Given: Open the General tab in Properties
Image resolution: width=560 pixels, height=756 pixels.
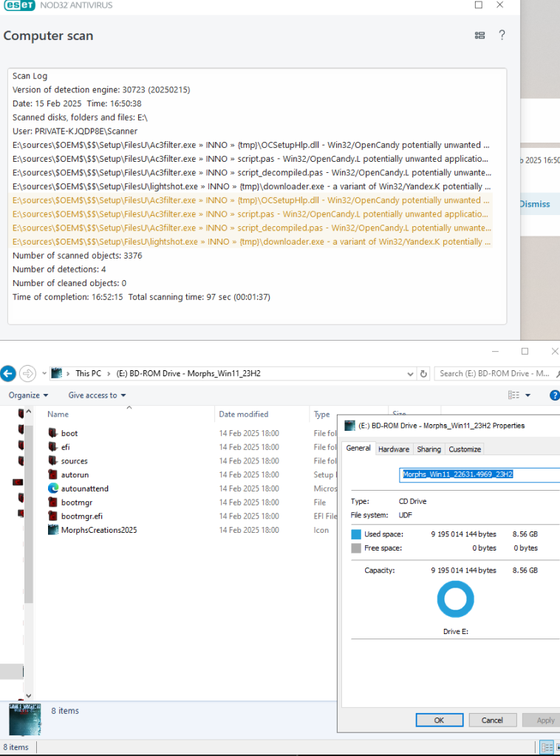Looking at the screenshot, I should point(358,448).
